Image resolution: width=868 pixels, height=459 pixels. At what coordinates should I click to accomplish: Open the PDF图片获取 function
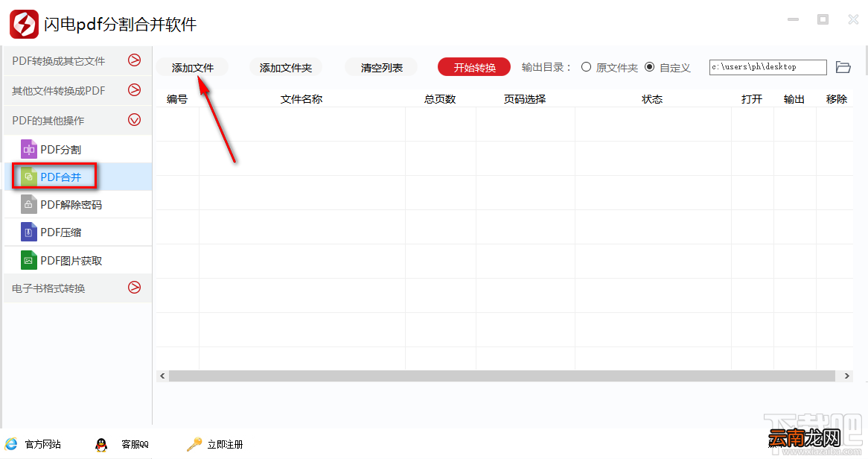[x=77, y=260]
